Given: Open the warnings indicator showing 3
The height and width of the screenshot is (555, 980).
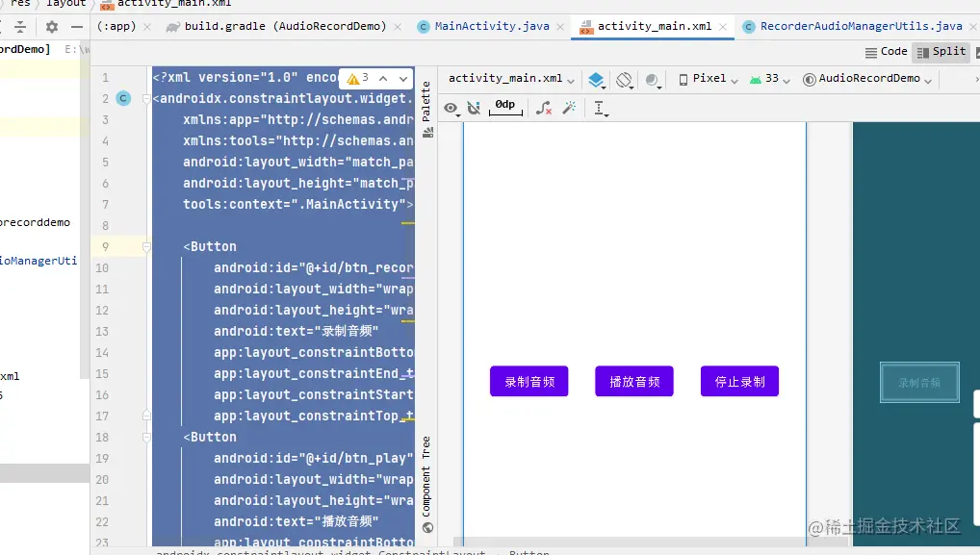Looking at the screenshot, I should pyautogui.click(x=358, y=78).
